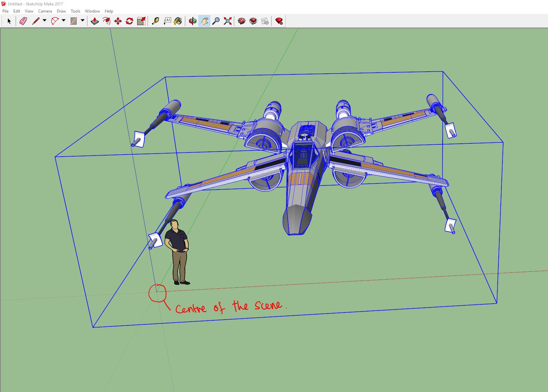Expand the Rectangle shapes dropdown arrow
The image size is (548, 392).
tap(83, 21)
